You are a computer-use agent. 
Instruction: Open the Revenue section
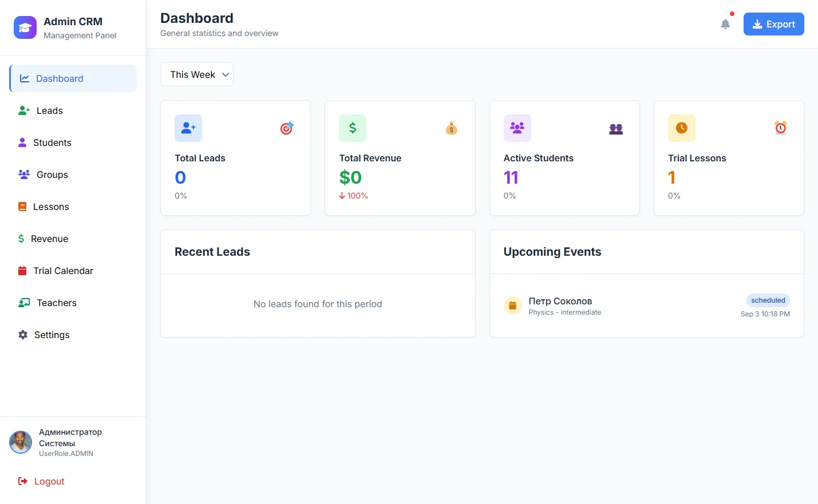coord(73,239)
